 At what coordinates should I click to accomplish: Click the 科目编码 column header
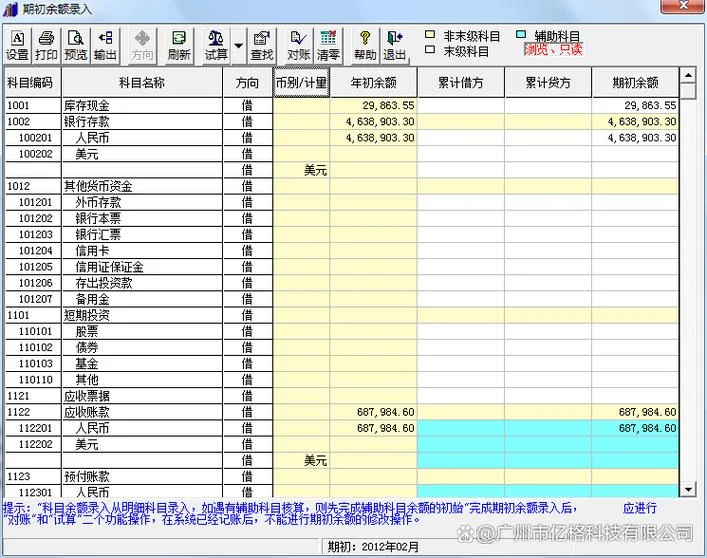(32, 82)
